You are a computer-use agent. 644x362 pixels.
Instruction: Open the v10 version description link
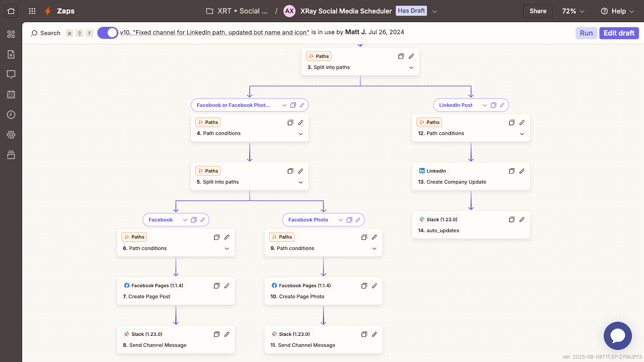pos(215,33)
